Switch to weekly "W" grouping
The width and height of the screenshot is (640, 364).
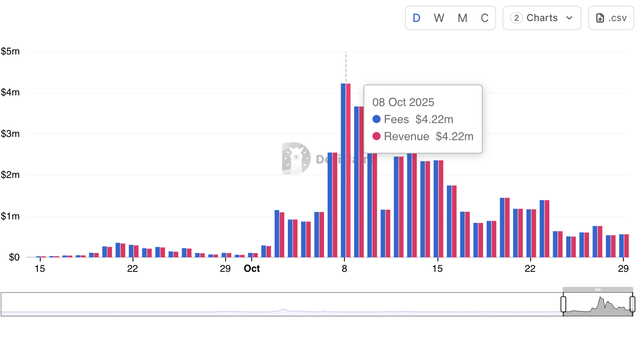(439, 18)
